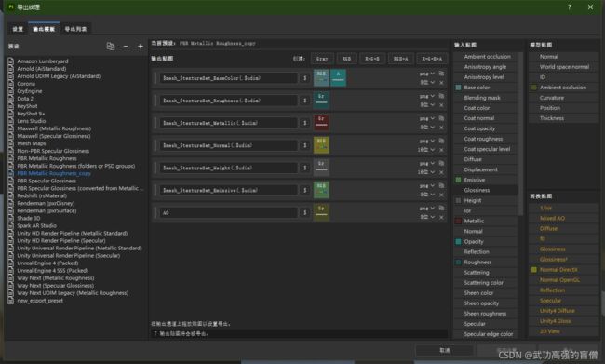Click Normal row's yellow RGB channel slot
605x364 pixels.
(321, 144)
